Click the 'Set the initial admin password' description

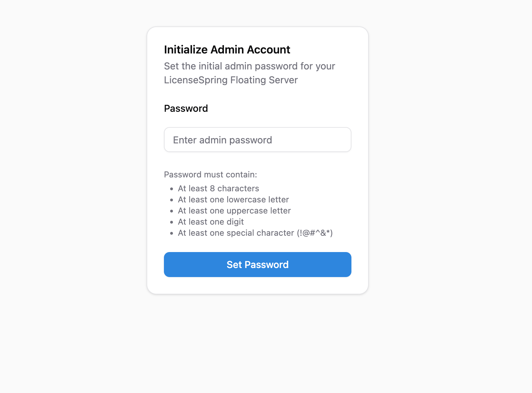(249, 66)
